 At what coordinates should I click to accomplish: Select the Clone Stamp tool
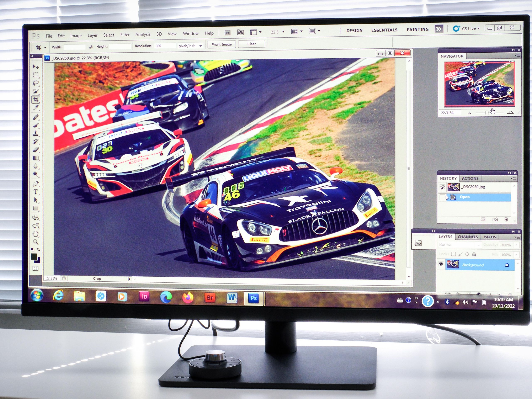pos(36,133)
